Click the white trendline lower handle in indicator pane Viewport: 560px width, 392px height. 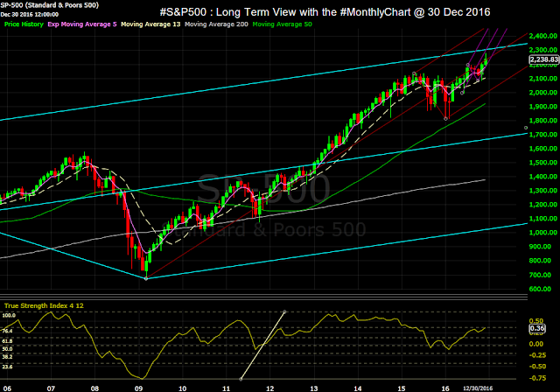241,379
